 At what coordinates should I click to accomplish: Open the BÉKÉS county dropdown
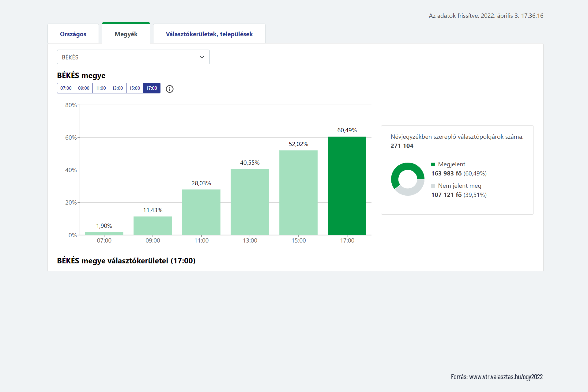[133, 57]
